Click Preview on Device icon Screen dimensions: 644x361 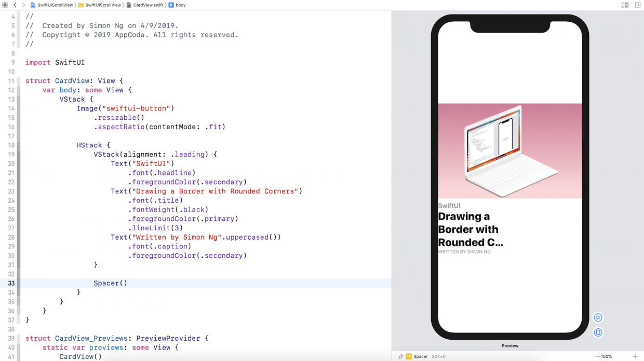598,332
